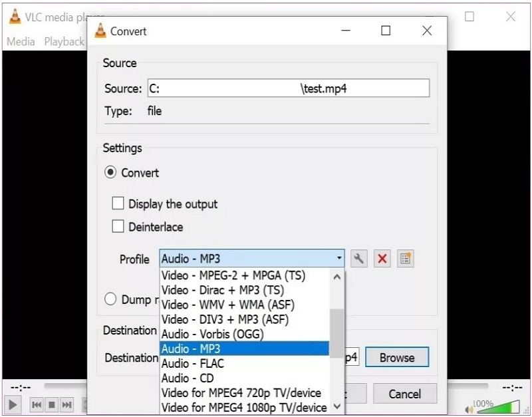Choose Video for MPEG4 1080p TV/device

tap(244, 407)
